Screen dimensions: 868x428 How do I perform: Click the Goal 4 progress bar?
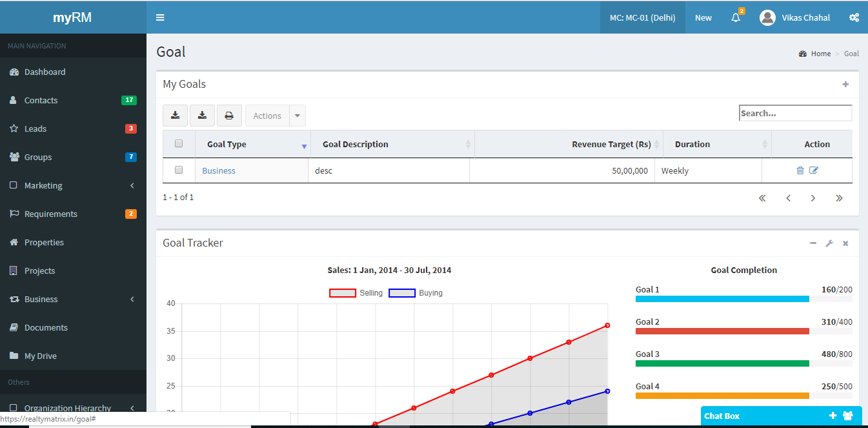744,396
